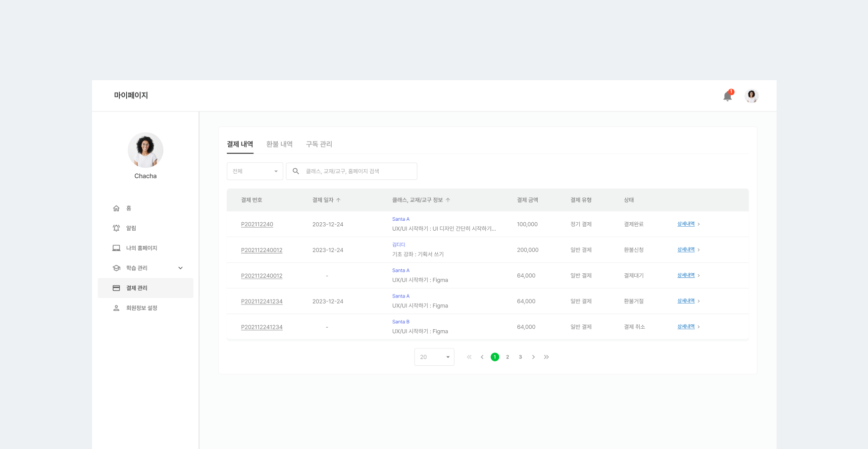The height and width of the screenshot is (449, 868).
Task: Select the 알림 alarm icon in sidebar
Action: click(x=116, y=228)
